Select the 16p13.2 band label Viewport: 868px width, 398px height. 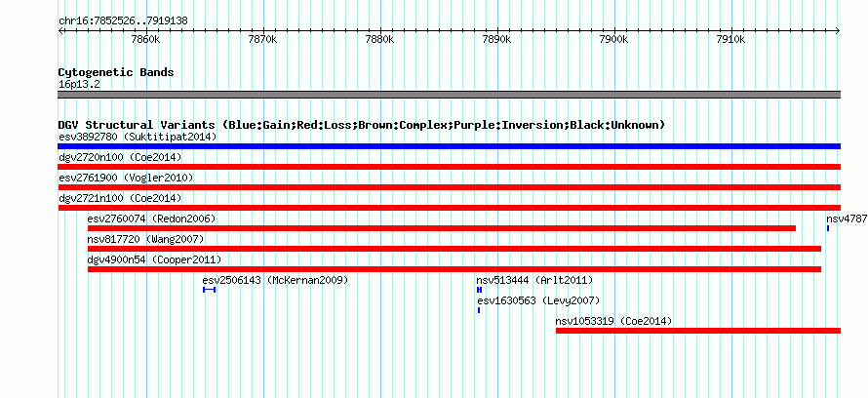[79, 85]
